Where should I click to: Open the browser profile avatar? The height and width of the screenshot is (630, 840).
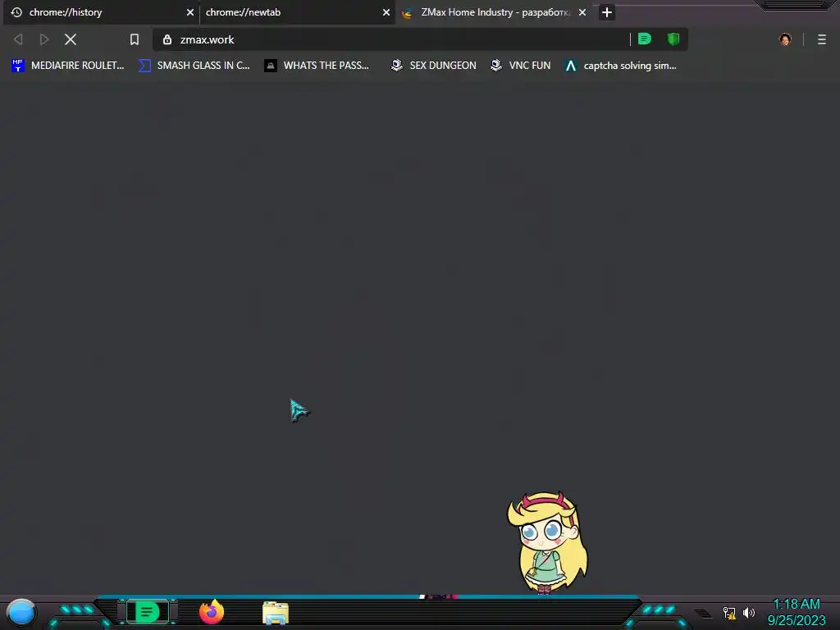point(785,39)
